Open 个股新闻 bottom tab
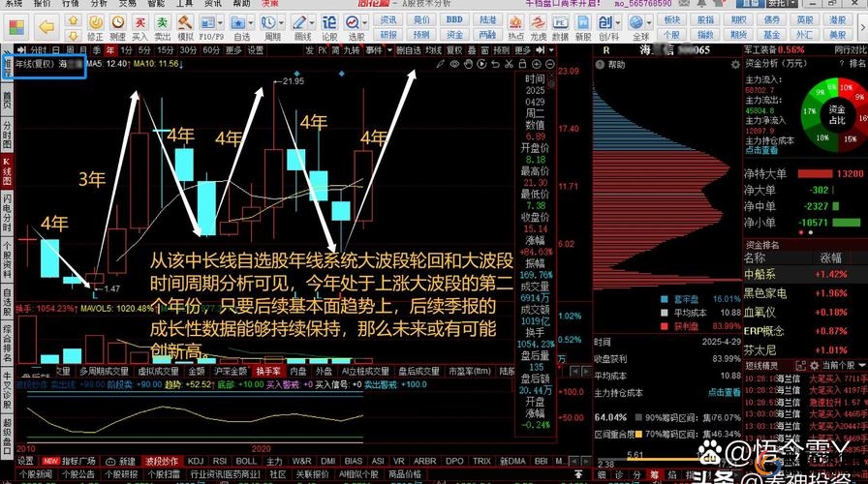868x484 pixels. pyautogui.click(x=36, y=474)
